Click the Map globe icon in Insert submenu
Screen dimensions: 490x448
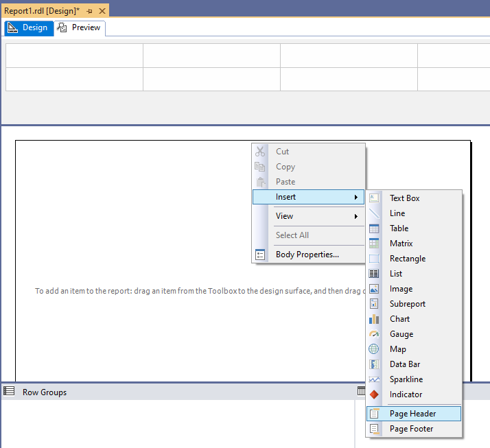click(374, 349)
